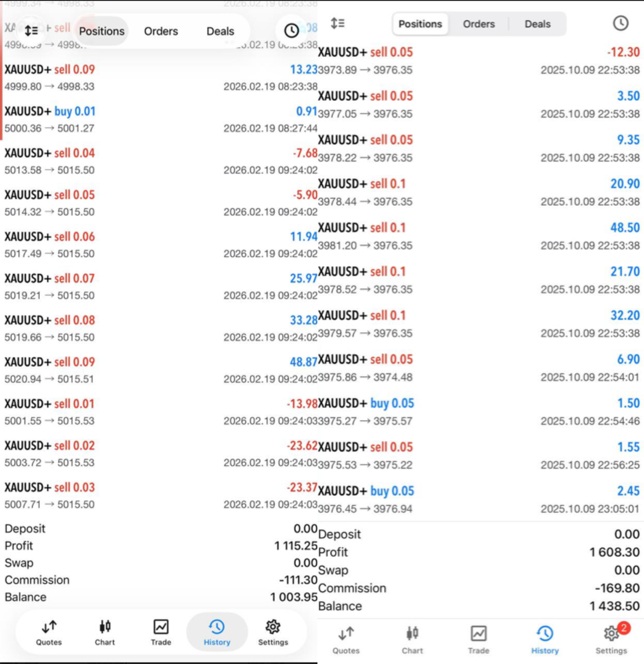Open the sell 0.05 trade with loss -5.90
The width and height of the screenshot is (644, 664).
(161, 203)
